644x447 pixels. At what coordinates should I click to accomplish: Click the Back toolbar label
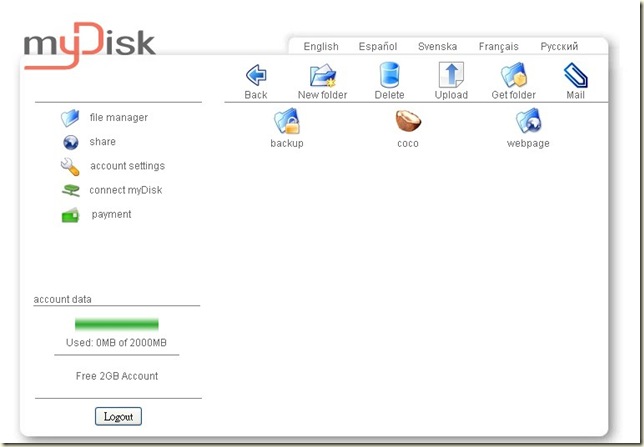tap(256, 95)
